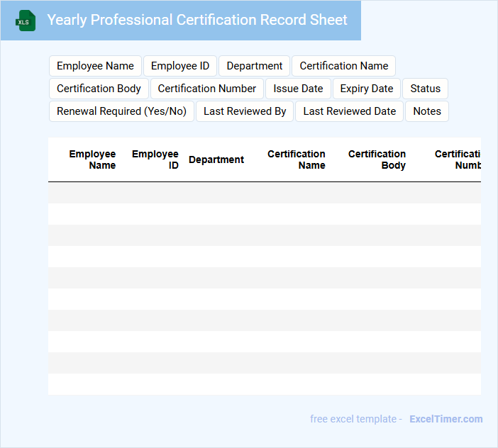Click the Last Reviewed Date tag
498x448 pixels.
tap(349, 111)
